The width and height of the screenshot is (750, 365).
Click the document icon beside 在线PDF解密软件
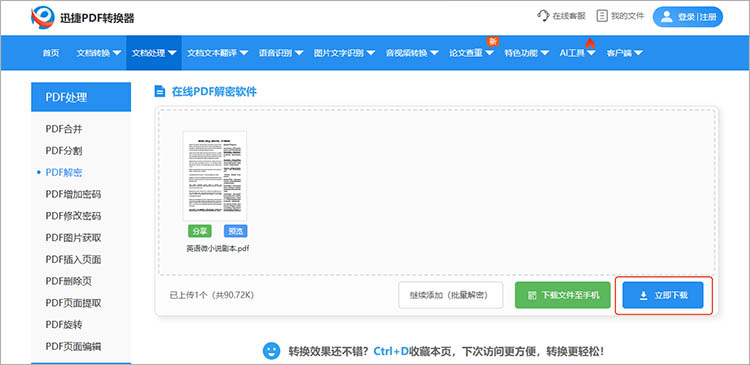click(160, 91)
